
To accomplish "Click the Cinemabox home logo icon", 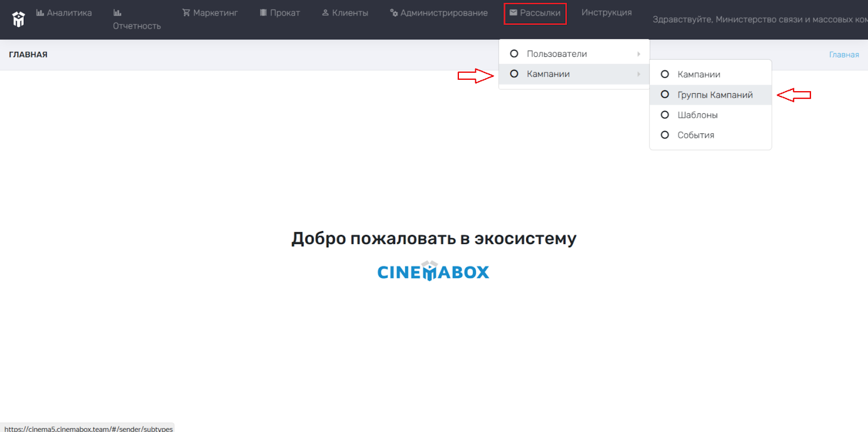I will click(18, 19).
